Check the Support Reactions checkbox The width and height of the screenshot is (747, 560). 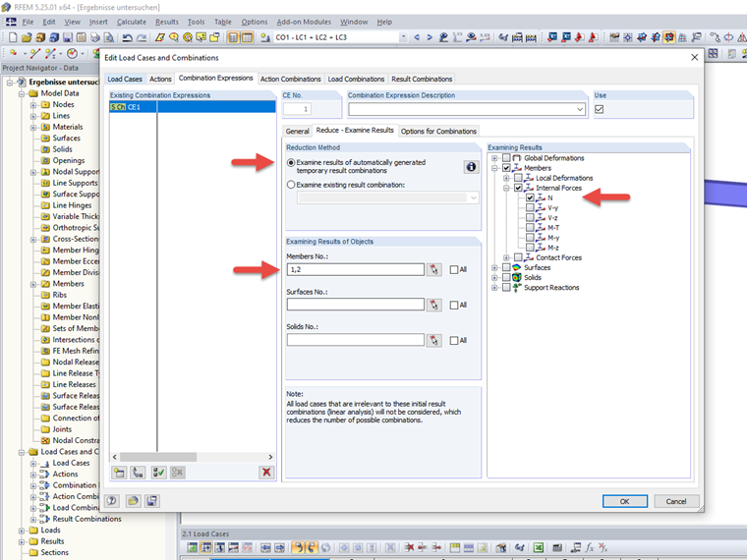506,287
